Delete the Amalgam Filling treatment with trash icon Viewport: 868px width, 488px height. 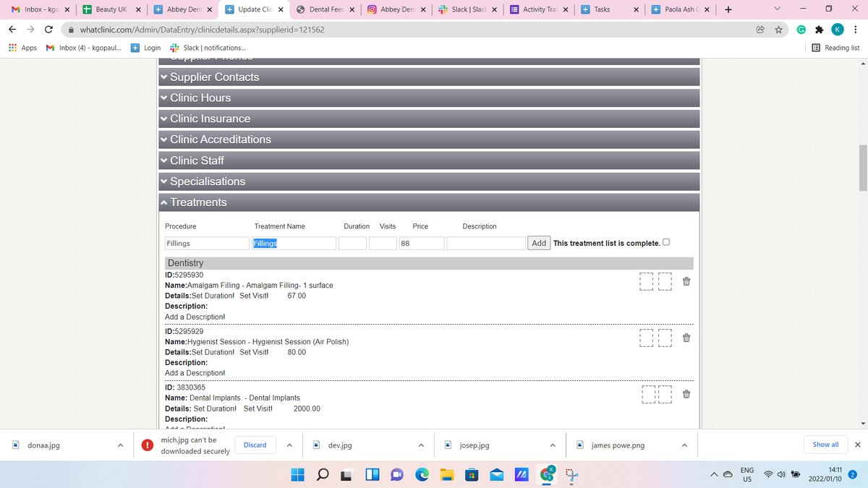coord(686,281)
